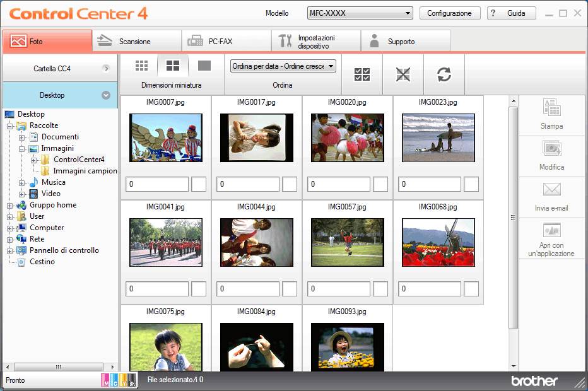
Task: Check the box for IMG0023.jpg
Action: (x=471, y=184)
